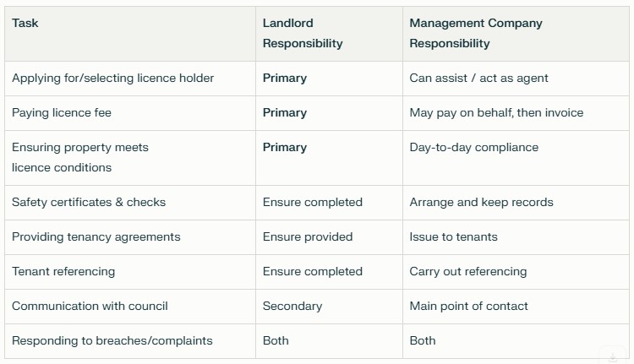Click the 'Carry out referencing' cell
634x364 pixels.
468,271
